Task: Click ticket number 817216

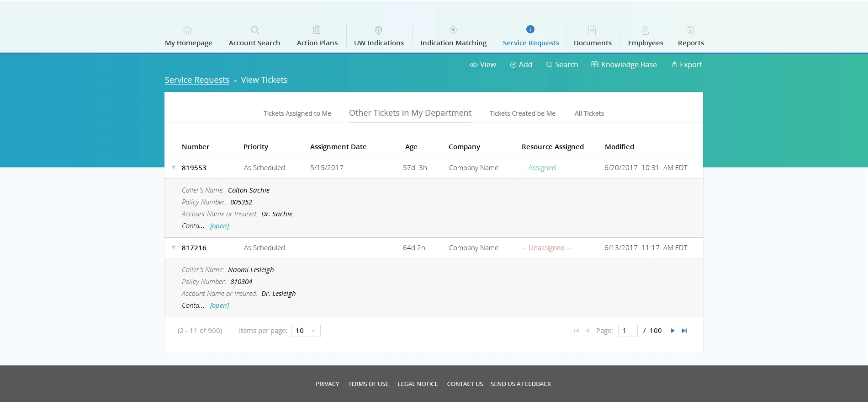Action: (194, 248)
